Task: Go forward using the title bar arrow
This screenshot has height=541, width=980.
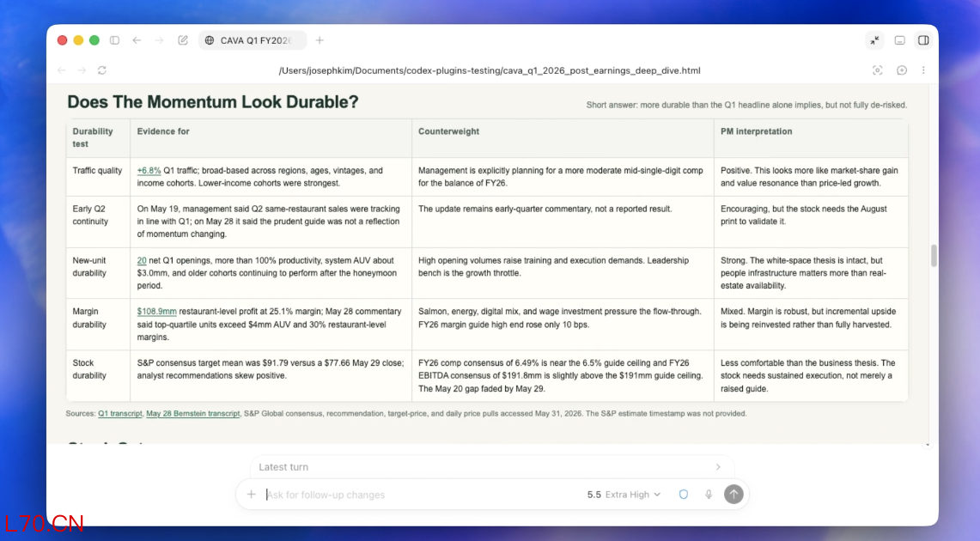Action: [160, 40]
